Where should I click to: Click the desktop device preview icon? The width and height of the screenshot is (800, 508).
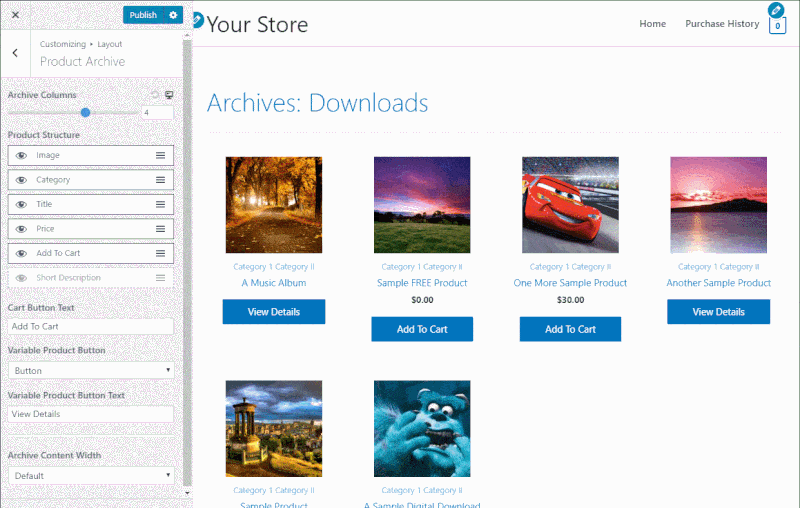[x=169, y=95]
